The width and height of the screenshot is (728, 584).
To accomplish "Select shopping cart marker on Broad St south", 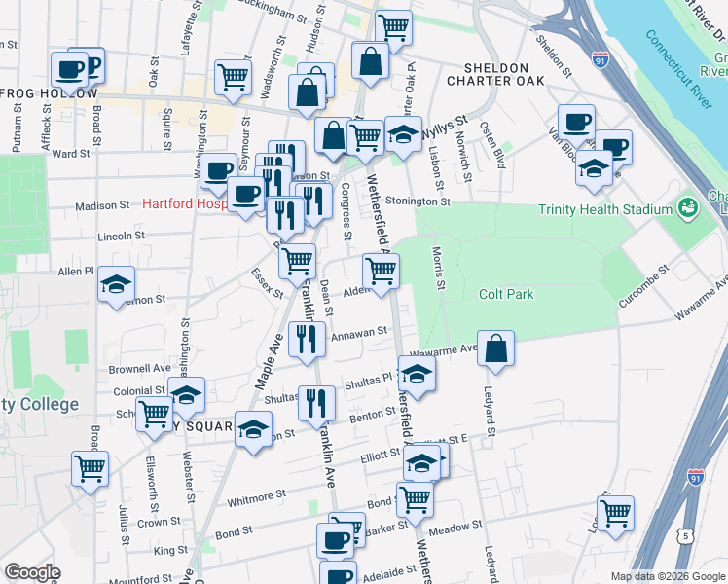I will point(91,469).
